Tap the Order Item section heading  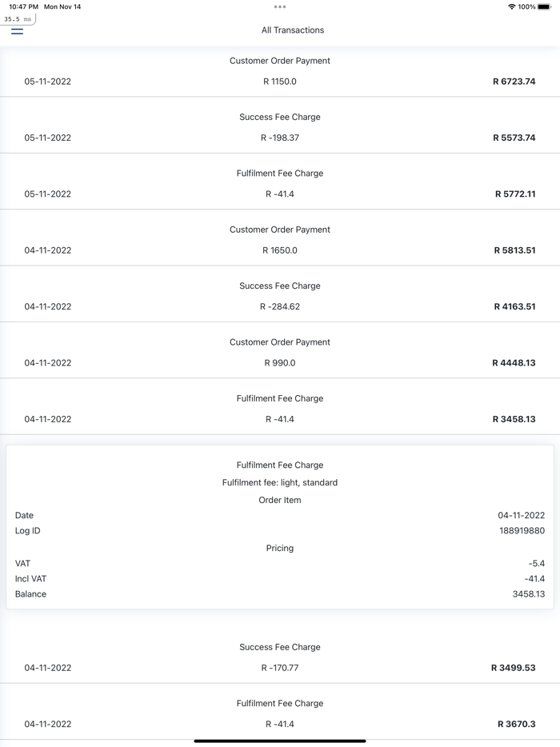[x=280, y=500]
